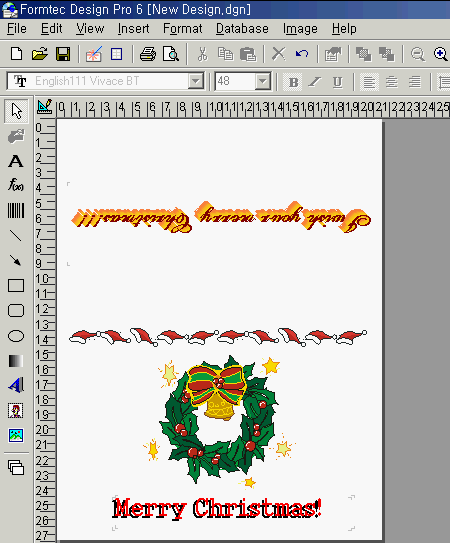This screenshot has height=543, width=450.
Task: Open the Edit menu
Action: coord(52,29)
